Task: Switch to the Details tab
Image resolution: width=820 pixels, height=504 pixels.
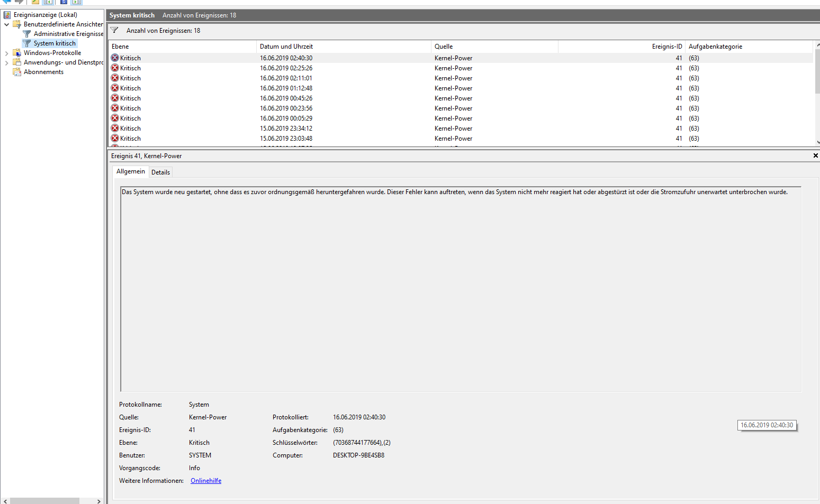Action: coord(160,172)
